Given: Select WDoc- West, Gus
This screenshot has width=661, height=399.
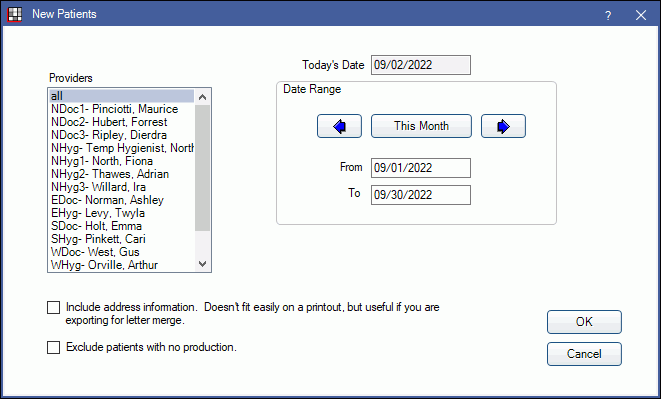Looking at the screenshot, I should click(x=121, y=252).
